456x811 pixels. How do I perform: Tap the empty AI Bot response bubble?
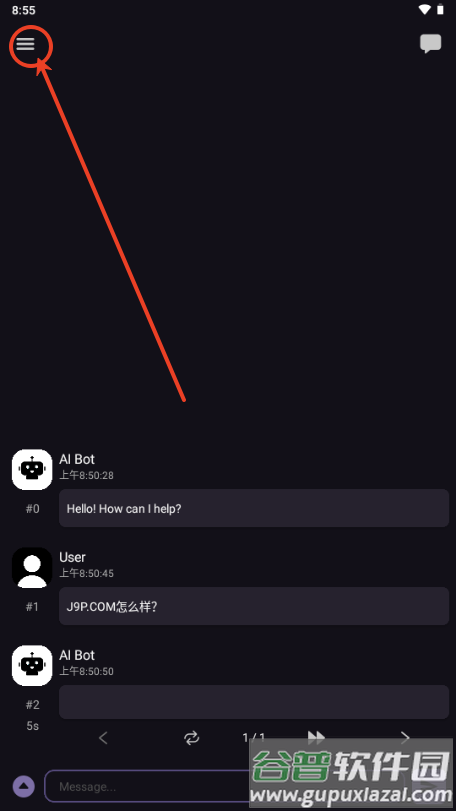(254, 702)
